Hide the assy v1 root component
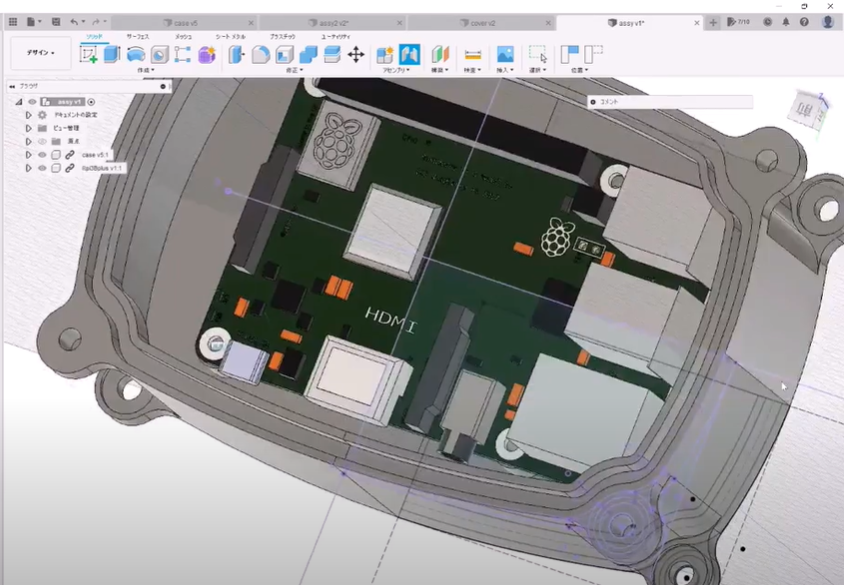 pyautogui.click(x=32, y=102)
